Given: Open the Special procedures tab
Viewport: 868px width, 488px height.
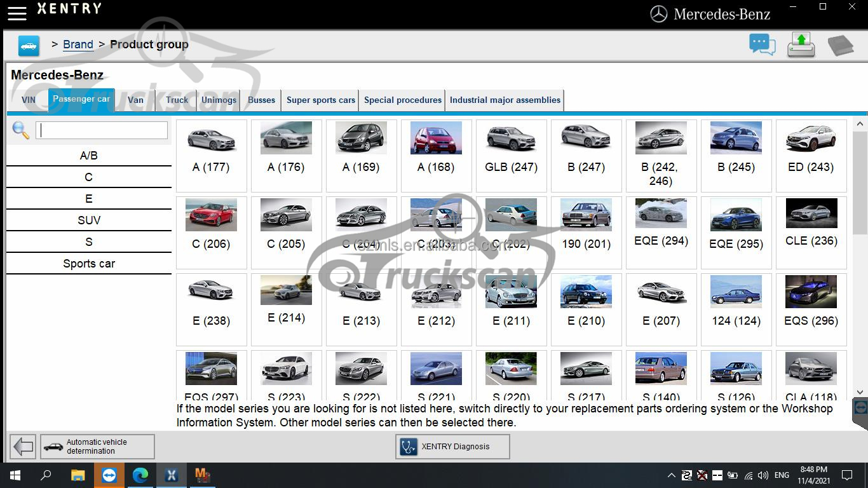Looking at the screenshot, I should 402,100.
